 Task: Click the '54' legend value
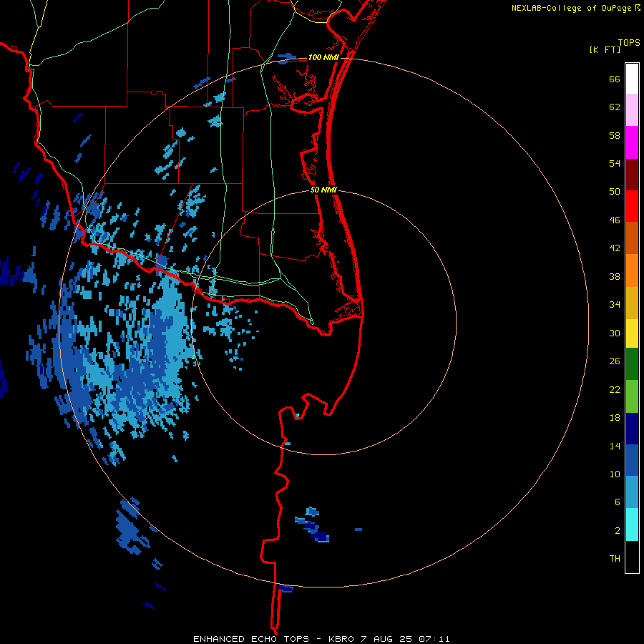[x=615, y=163]
